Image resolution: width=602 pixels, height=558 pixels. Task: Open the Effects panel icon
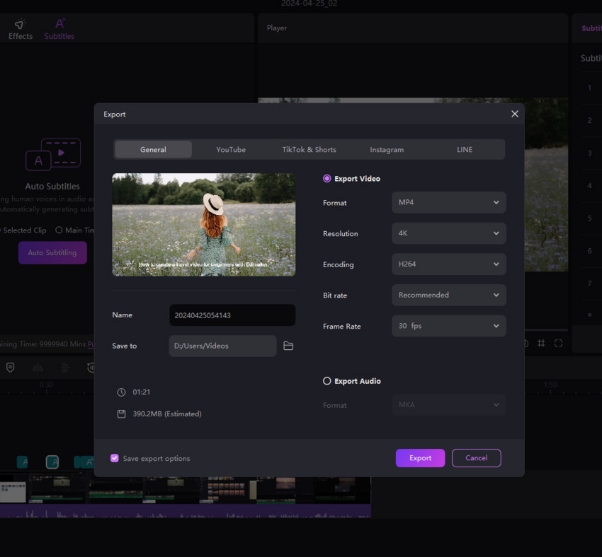coord(20,24)
